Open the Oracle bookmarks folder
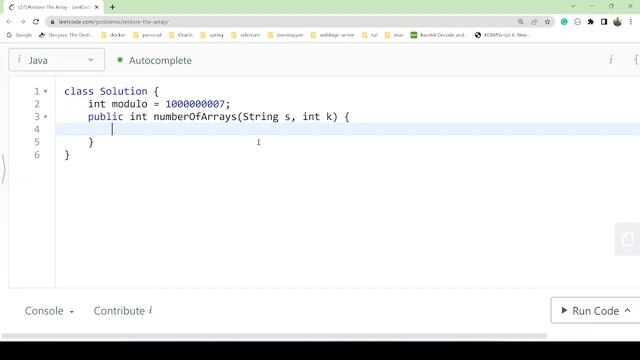 pyautogui.click(x=181, y=35)
